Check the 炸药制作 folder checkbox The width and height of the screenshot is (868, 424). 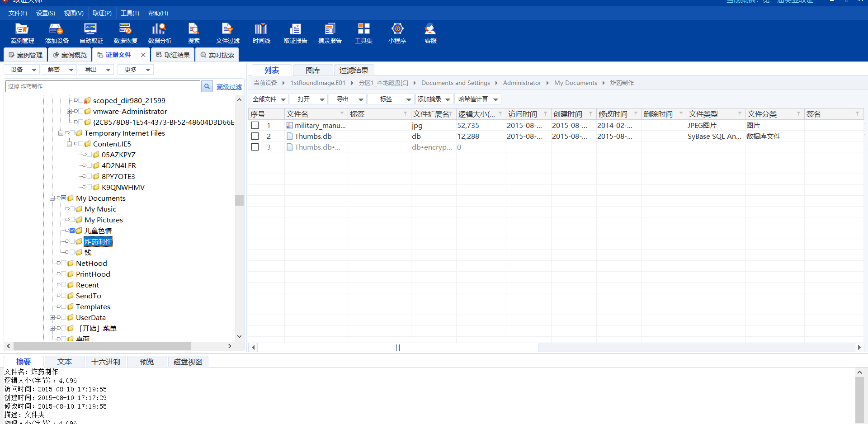click(72, 241)
